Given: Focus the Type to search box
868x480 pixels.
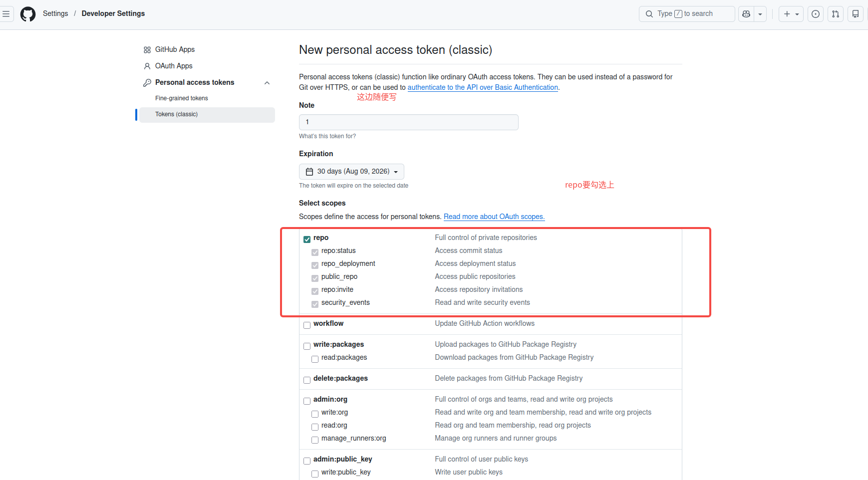Looking at the screenshot, I should click(687, 14).
